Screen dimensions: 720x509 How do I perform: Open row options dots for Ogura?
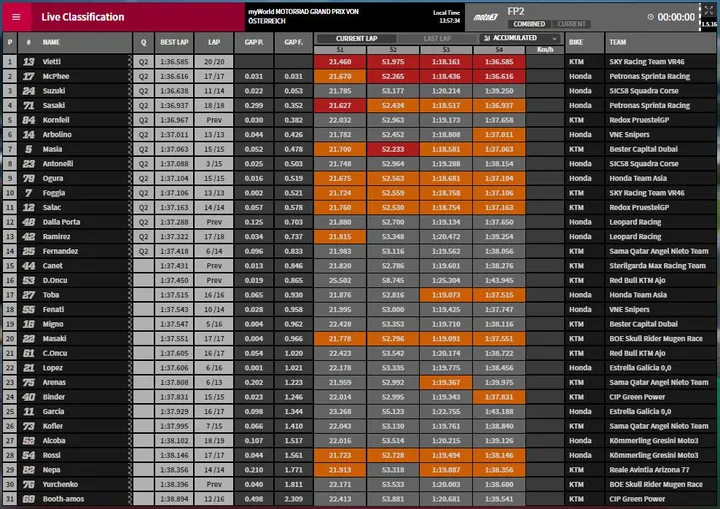(129, 178)
